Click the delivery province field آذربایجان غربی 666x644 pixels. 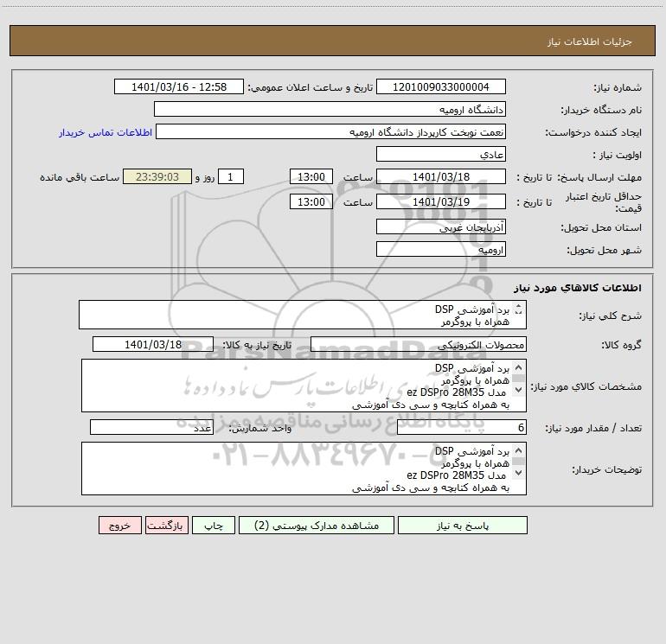point(441,226)
